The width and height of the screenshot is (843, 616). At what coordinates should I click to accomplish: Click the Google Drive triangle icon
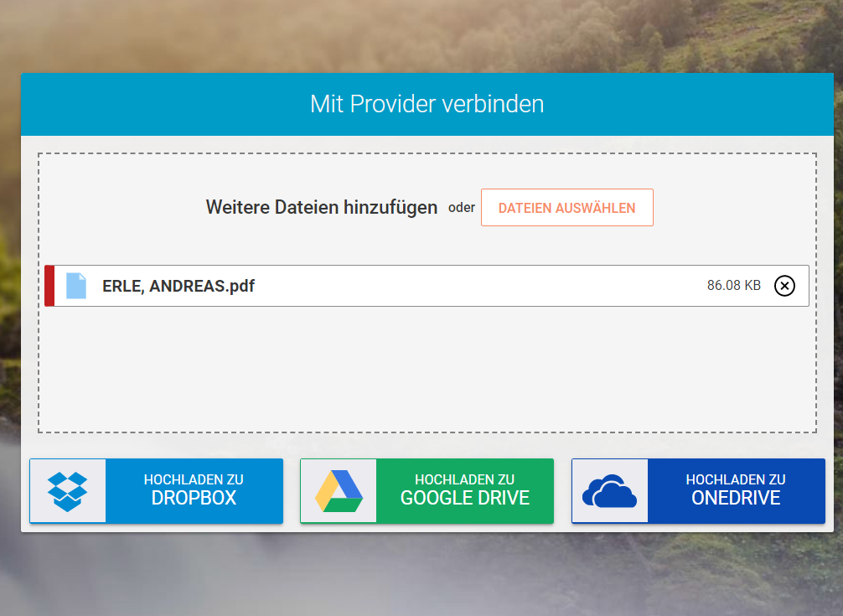coord(339,491)
